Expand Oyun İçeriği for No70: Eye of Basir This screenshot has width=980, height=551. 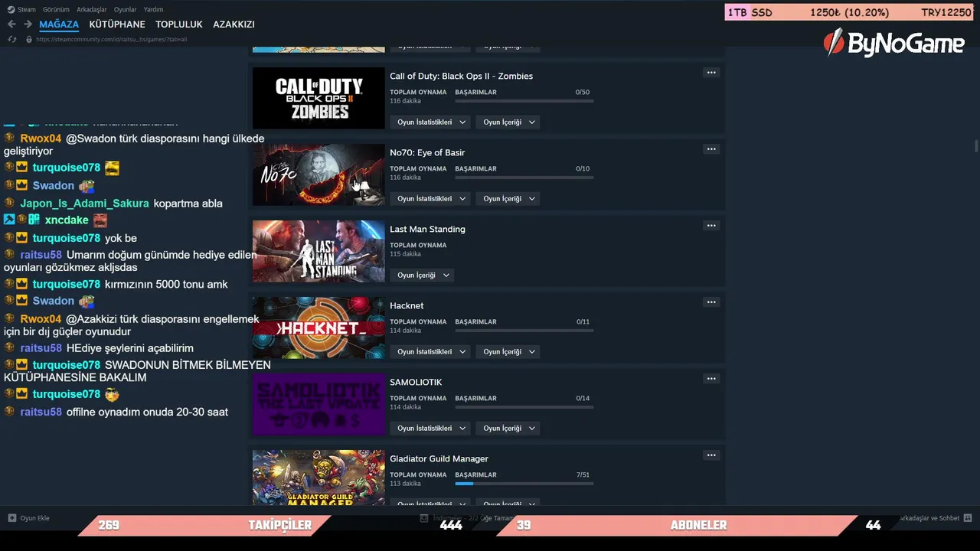pos(508,199)
